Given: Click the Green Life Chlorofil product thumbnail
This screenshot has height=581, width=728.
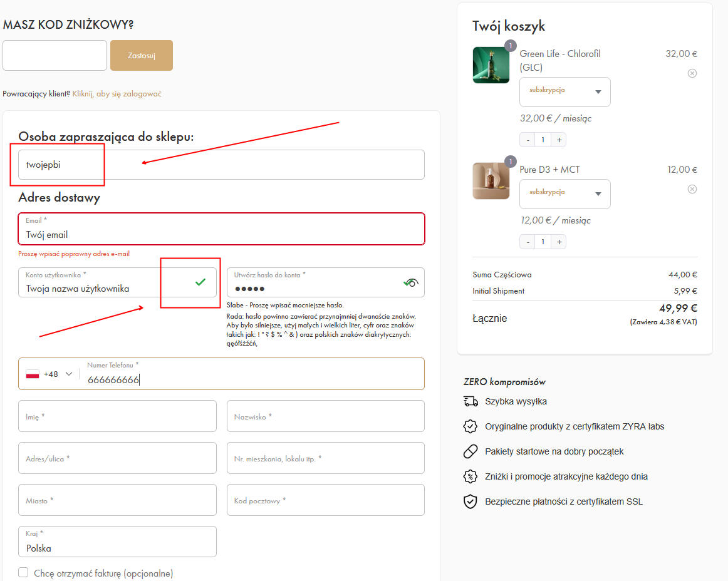Looking at the screenshot, I should tap(491, 65).
